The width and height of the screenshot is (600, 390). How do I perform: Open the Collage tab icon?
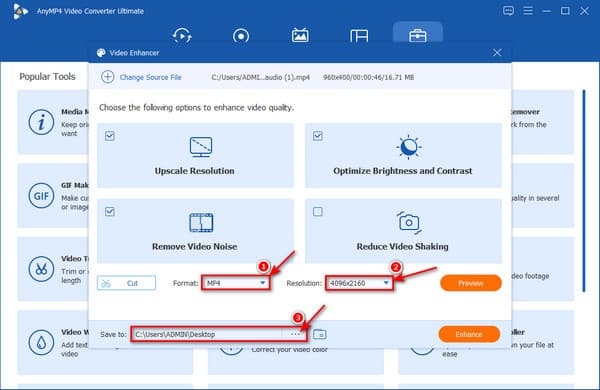(x=359, y=36)
